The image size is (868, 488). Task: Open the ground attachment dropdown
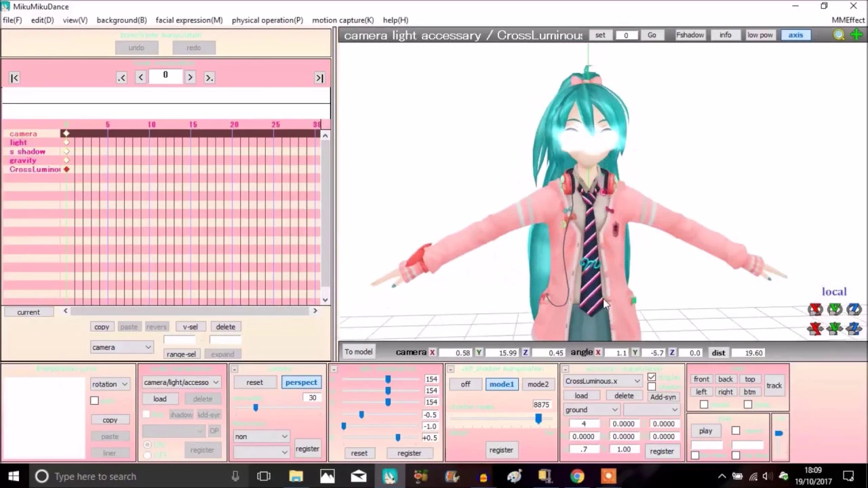[591, 409]
